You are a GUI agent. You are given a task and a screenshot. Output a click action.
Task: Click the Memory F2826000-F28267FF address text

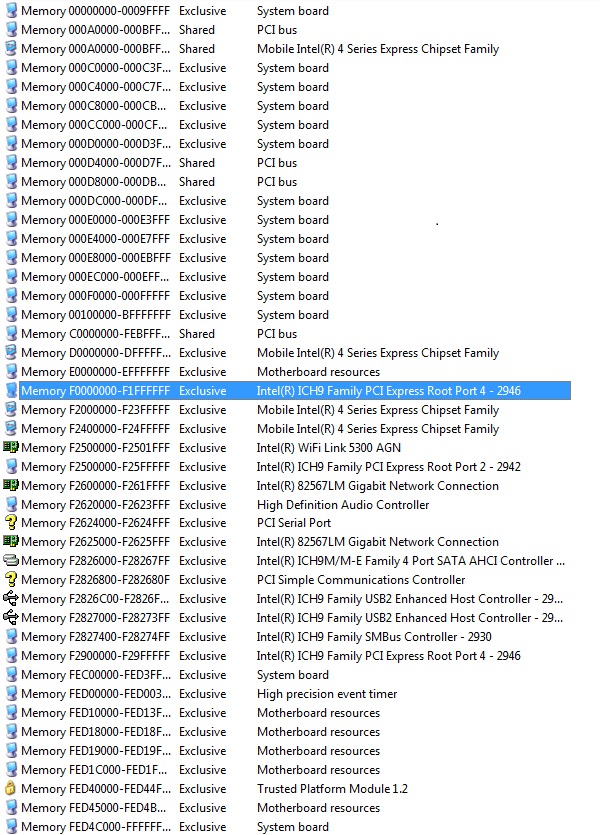coord(96,560)
